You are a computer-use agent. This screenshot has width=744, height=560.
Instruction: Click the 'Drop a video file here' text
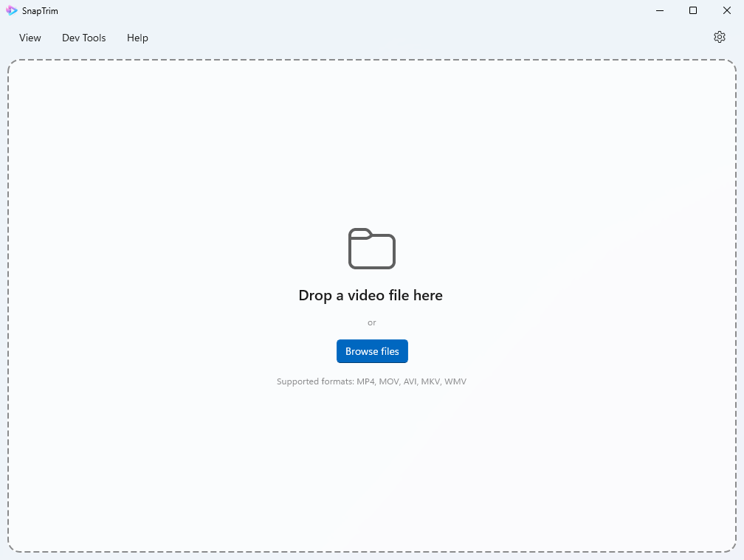point(371,295)
